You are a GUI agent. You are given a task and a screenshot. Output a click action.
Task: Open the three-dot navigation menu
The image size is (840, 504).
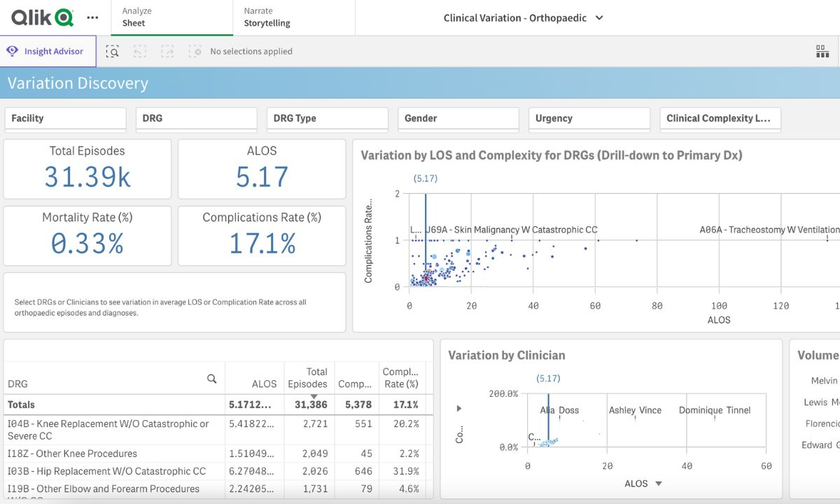92,17
